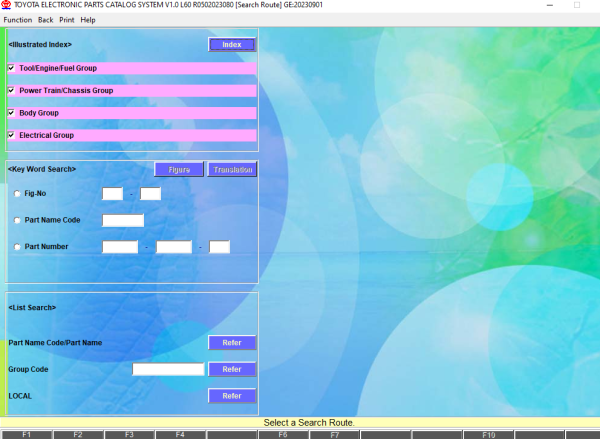Image resolution: width=600 pixels, height=439 pixels.
Task: Click the Figure button
Action: point(179,170)
